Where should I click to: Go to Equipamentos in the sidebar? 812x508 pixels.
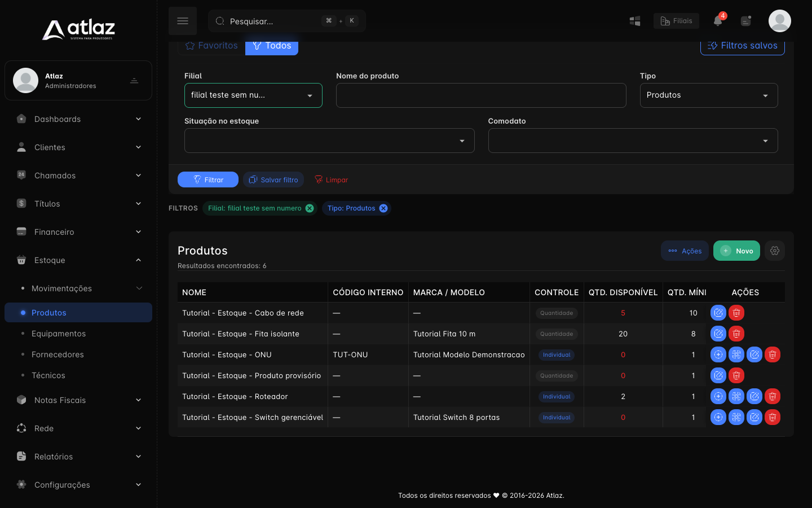tap(59, 334)
